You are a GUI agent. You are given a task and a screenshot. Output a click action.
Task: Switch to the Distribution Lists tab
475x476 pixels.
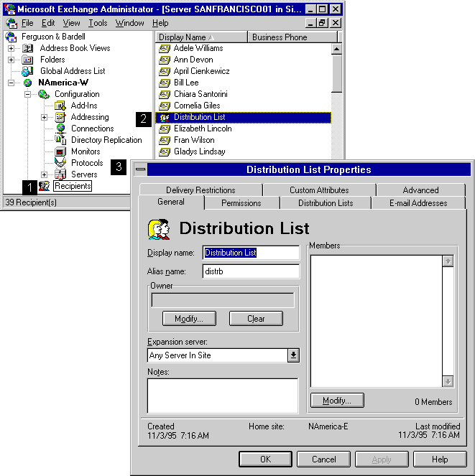tap(326, 202)
